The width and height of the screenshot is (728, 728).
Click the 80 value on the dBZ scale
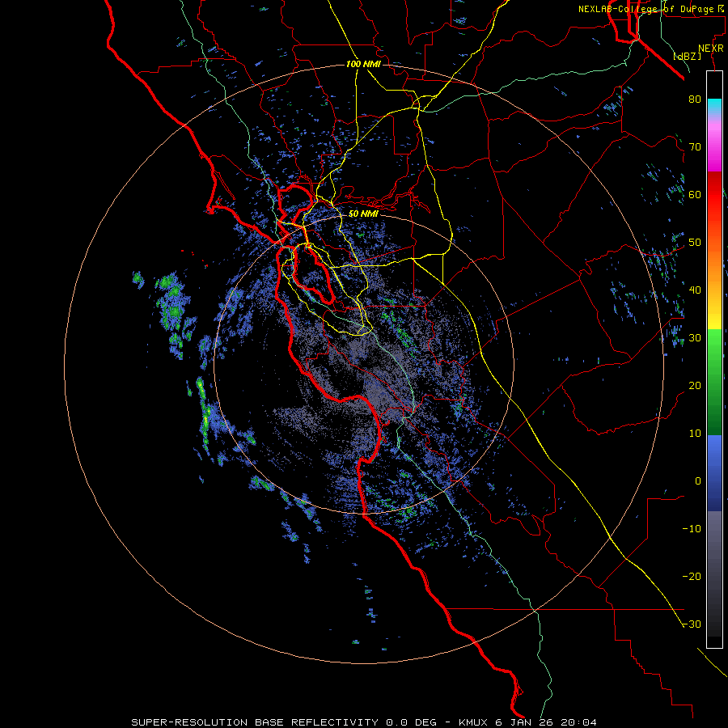coord(695,99)
